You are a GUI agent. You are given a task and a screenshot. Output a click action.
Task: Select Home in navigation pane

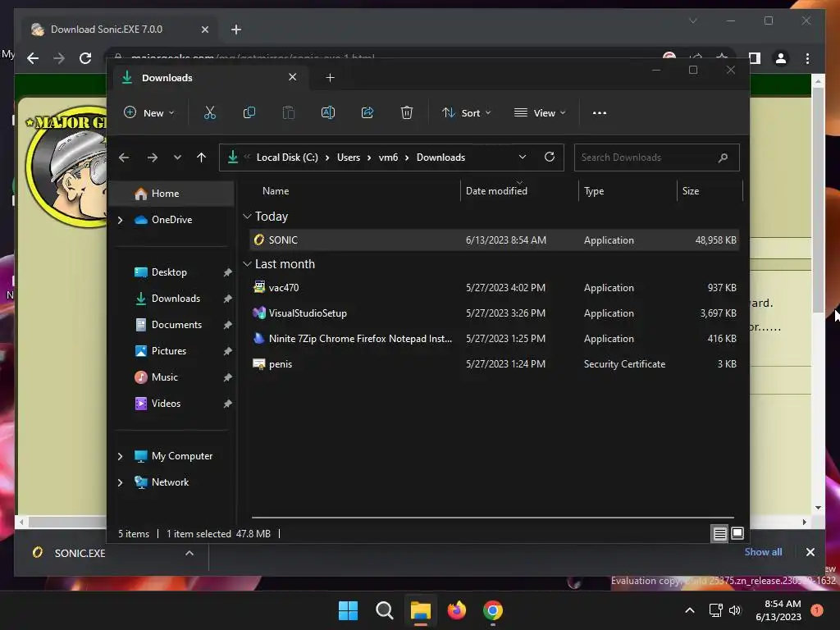[x=172, y=194]
